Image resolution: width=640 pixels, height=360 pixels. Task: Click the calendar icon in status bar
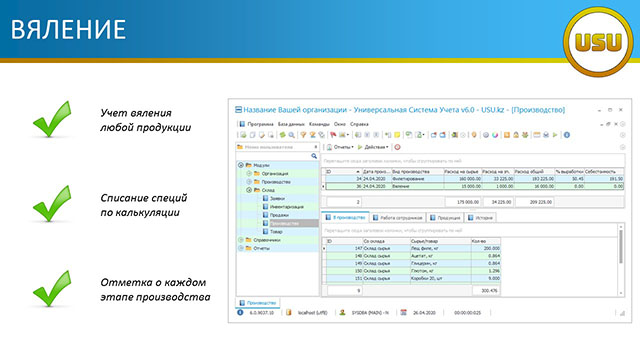[404, 313]
